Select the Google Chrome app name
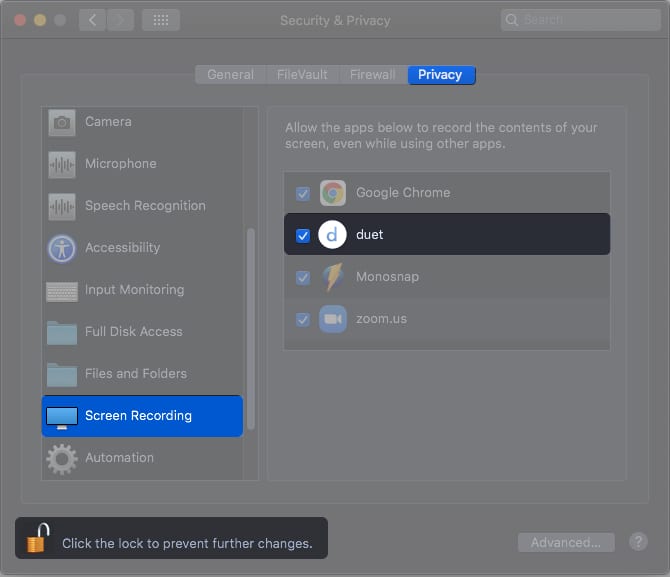This screenshot has width=670, height=577. point(403,193)
